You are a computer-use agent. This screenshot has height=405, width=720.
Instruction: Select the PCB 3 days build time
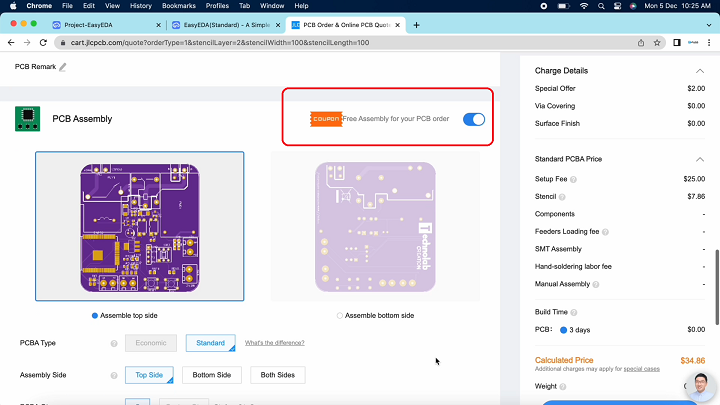coord(563,330)
